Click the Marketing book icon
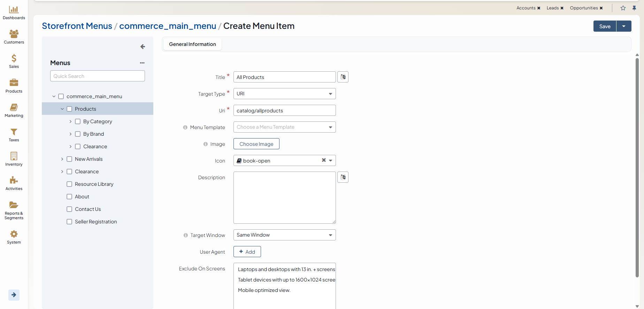644x309 pixels. (x=14, y=108)
